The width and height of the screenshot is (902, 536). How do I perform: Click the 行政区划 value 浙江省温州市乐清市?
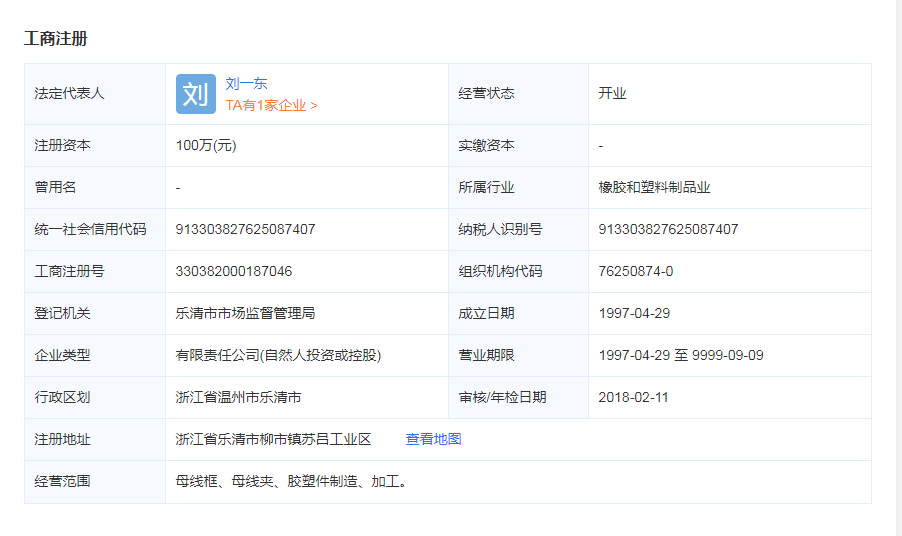coord(238,397)
